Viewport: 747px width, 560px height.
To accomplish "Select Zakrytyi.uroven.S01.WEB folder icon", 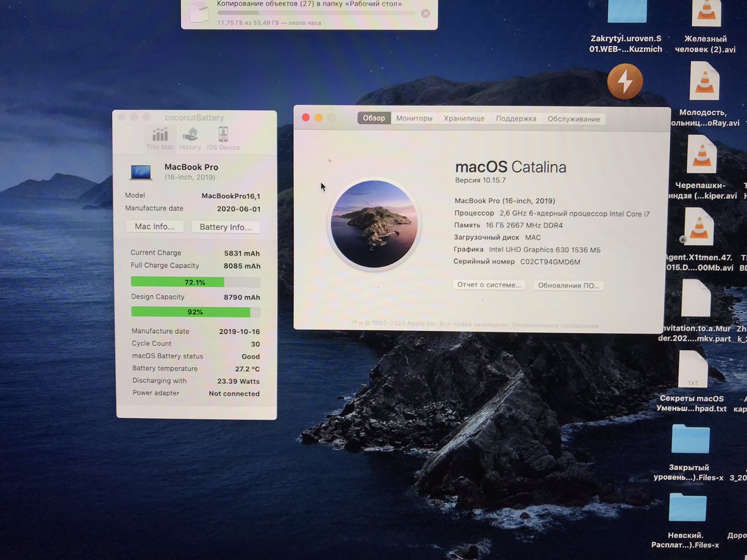I will (627, 11).
